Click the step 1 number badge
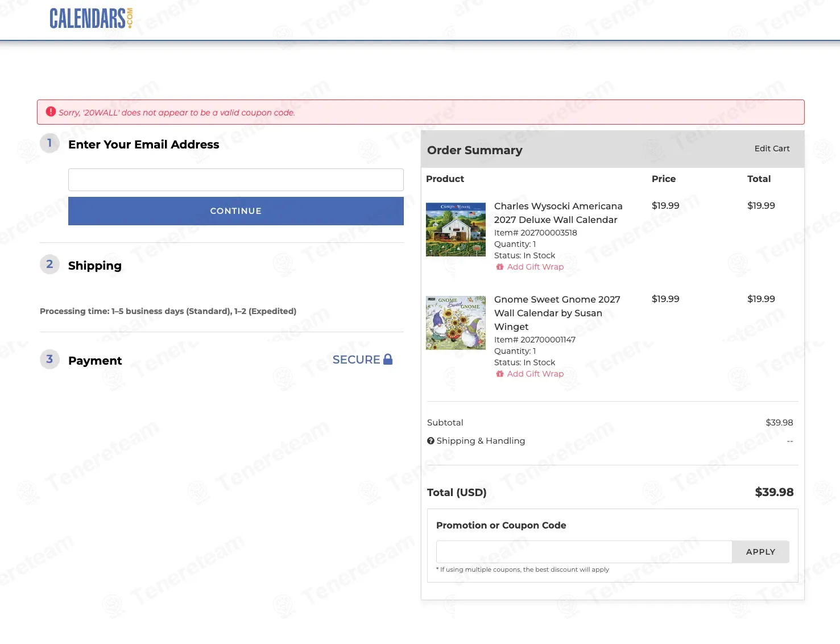 pos(49,143)
